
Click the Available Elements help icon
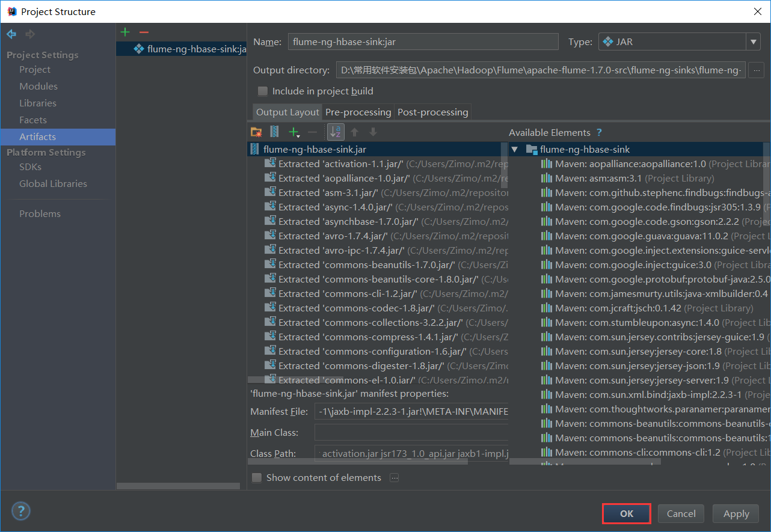599,132
